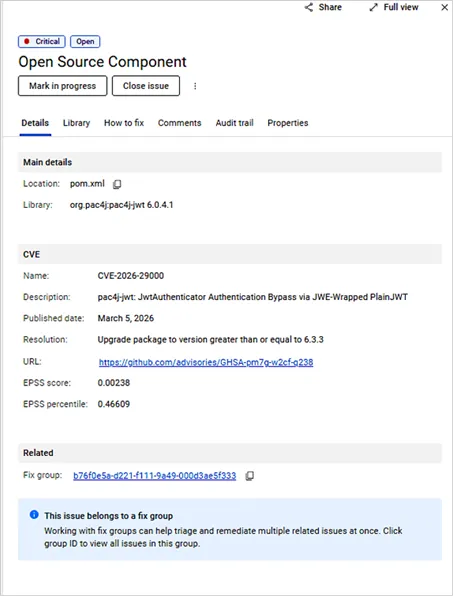Click the Full view label
This screenshot has height=596, width=453.
point(401,7)
